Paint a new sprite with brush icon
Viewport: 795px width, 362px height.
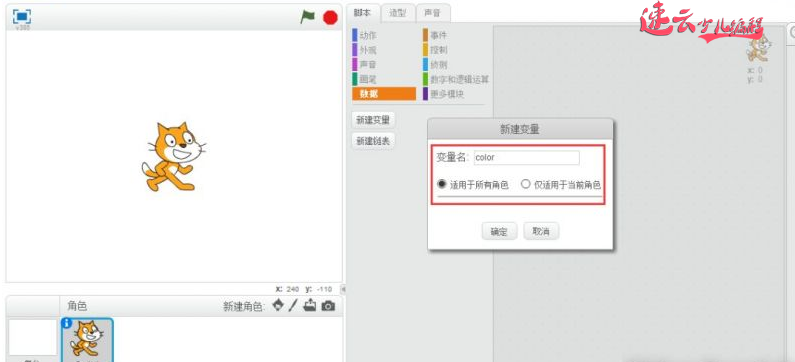[x=293, y=305]
